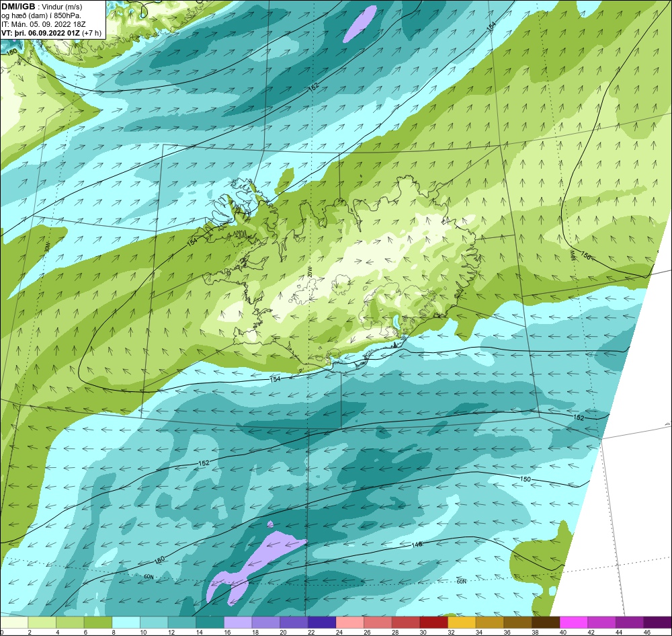Click the '(+7 h)' forecast offset text

(x=92, y=33)
